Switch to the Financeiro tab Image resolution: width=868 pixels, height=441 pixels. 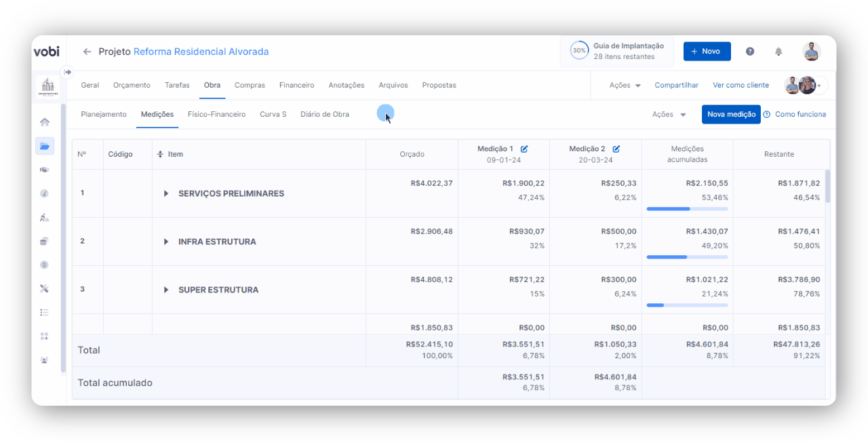click(x=296, y=85)
